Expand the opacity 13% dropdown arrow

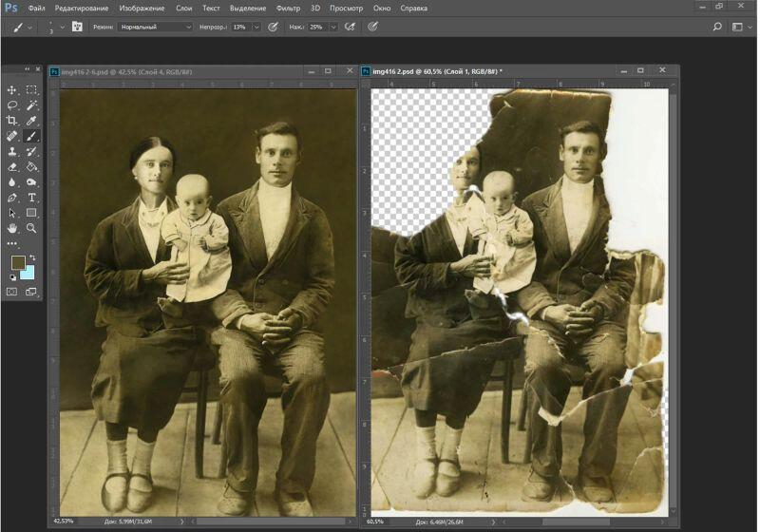[x=256, y=28]
